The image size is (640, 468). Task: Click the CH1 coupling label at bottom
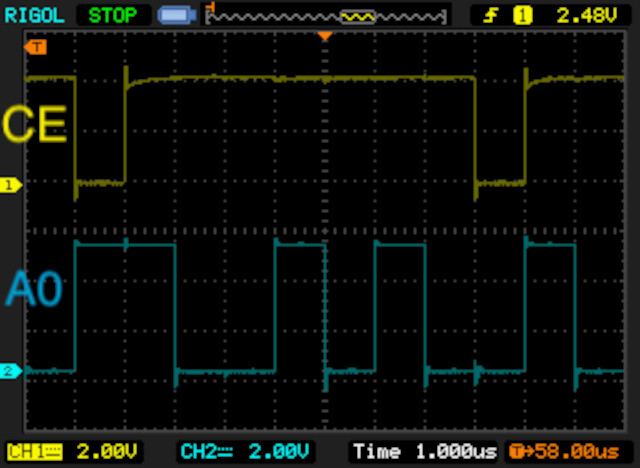[35, 452]
